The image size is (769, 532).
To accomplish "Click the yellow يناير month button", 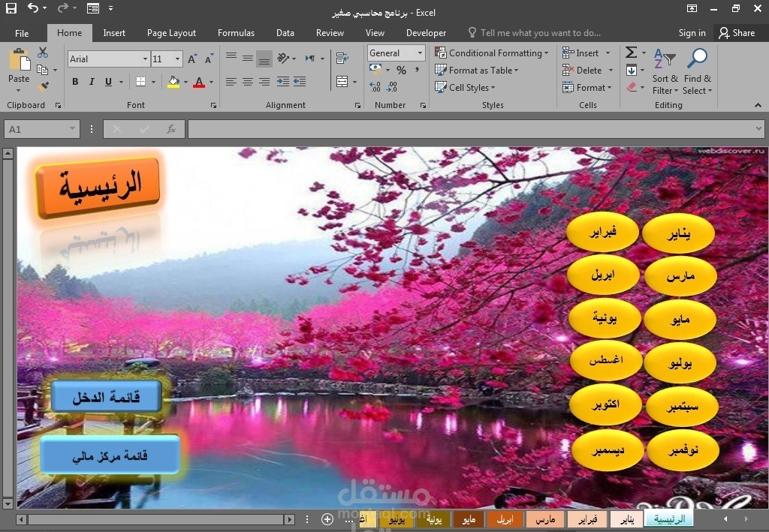I will (678, 233).
